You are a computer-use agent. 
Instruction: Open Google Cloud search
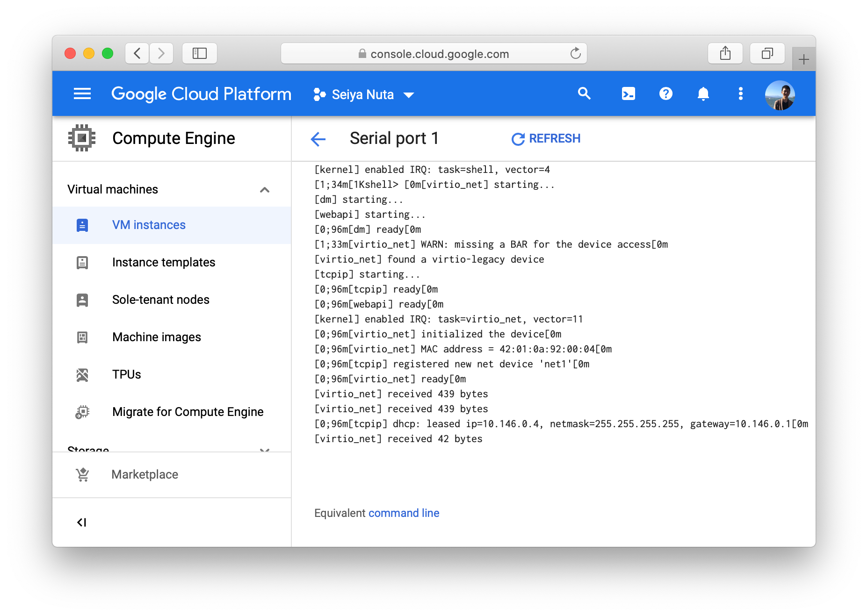(584, 94)
